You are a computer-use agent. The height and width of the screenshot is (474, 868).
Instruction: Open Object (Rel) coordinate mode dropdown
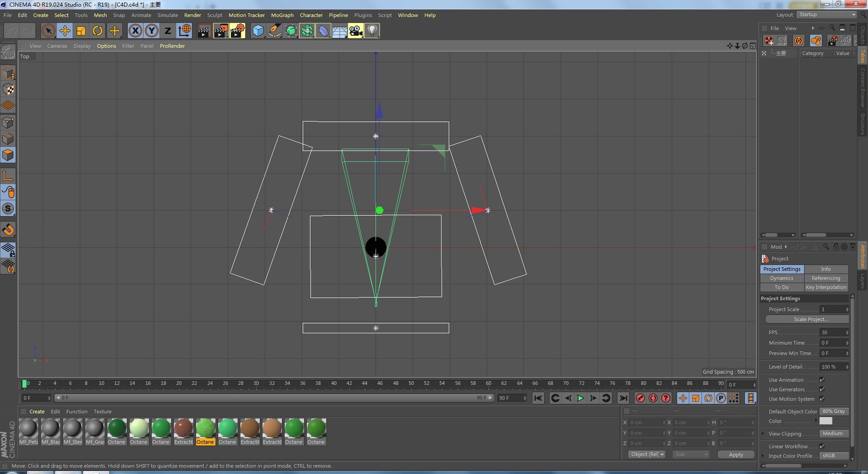(x=647, y=454)
